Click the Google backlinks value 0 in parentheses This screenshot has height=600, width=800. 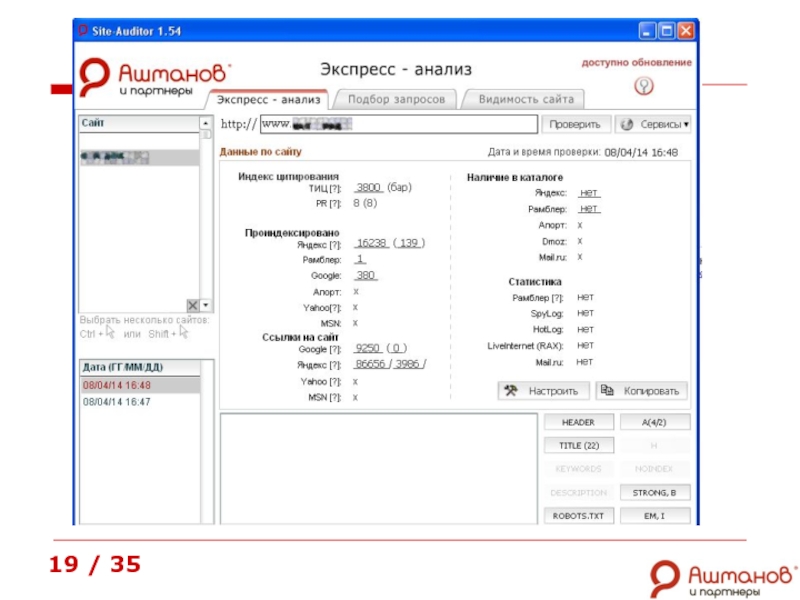point(396,348)
